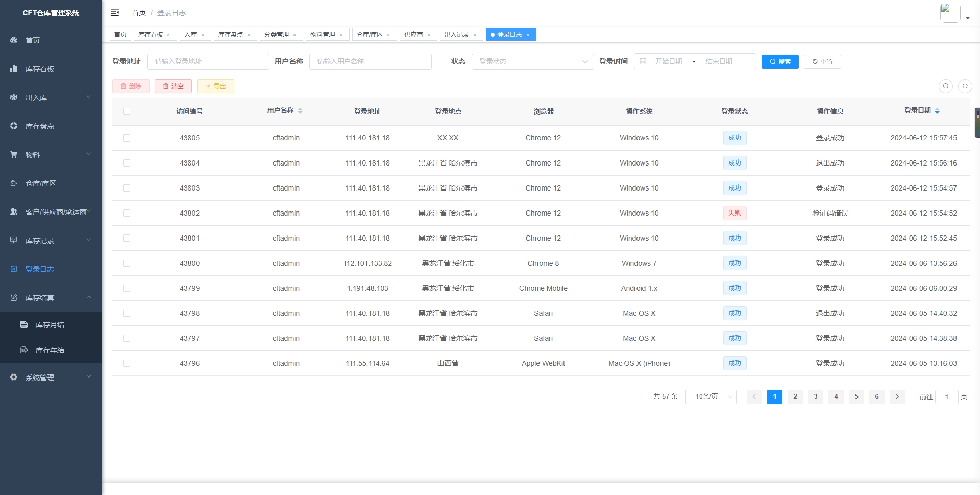Close the 物料管理 tab
This screenshot has height=495, width=980.
click(x=341, y=35)
